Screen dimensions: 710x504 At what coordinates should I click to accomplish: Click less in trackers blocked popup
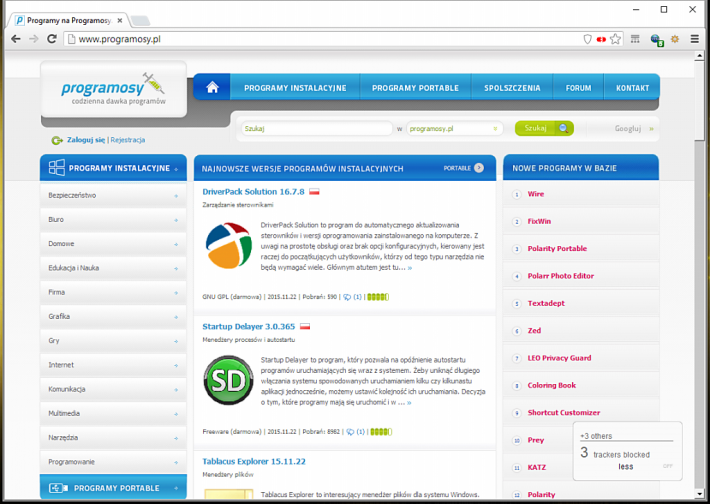click(626, 466)
